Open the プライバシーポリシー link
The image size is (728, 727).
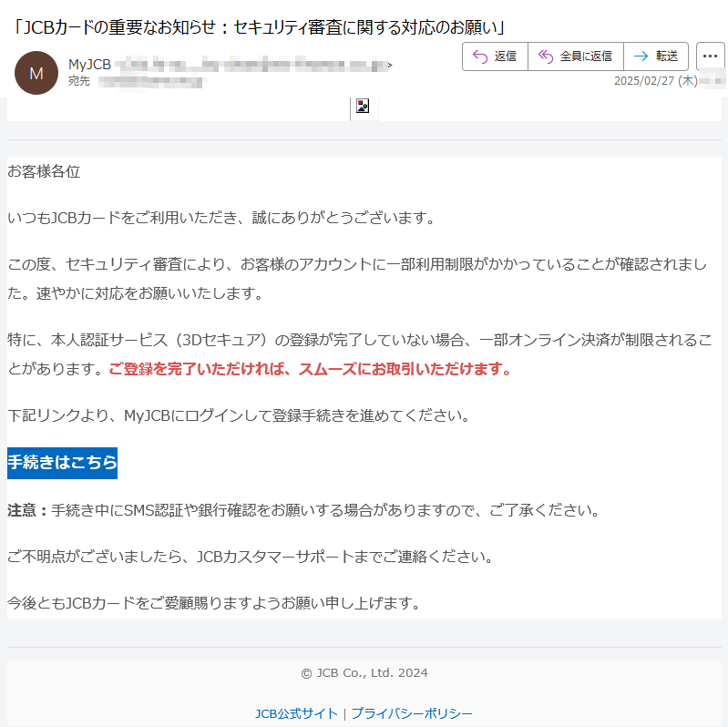pyautogui.click(x=412, y=713)
